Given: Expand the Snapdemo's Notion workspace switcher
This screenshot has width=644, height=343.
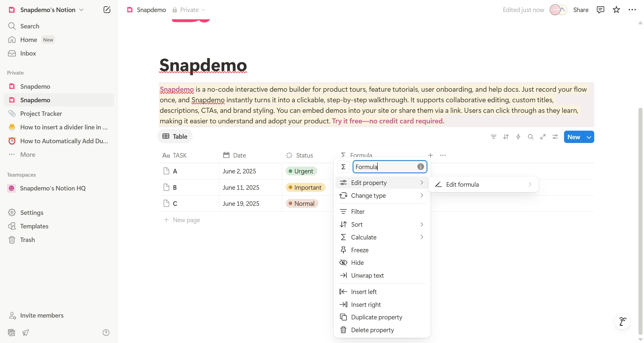Looking at the screenshot, I should (x=46, y=10).
